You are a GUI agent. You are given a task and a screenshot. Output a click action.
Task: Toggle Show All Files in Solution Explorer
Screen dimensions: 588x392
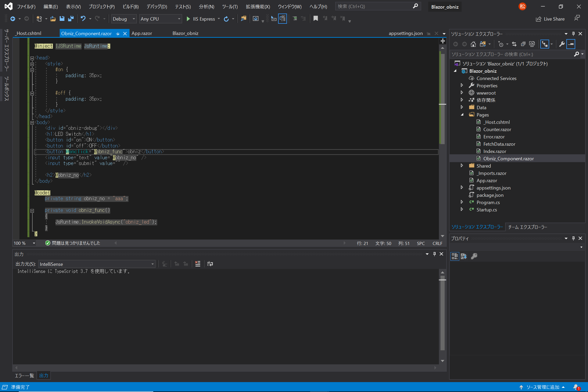(x=532, y=44)
